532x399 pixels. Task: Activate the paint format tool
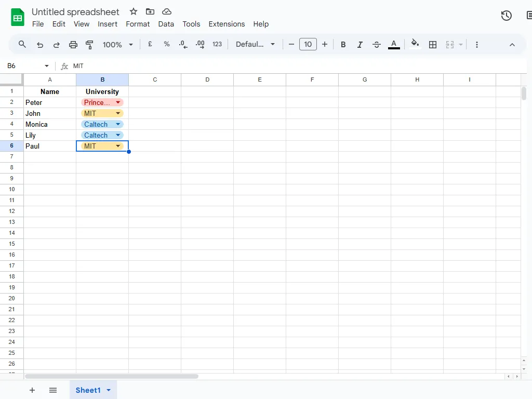(89, 45)
